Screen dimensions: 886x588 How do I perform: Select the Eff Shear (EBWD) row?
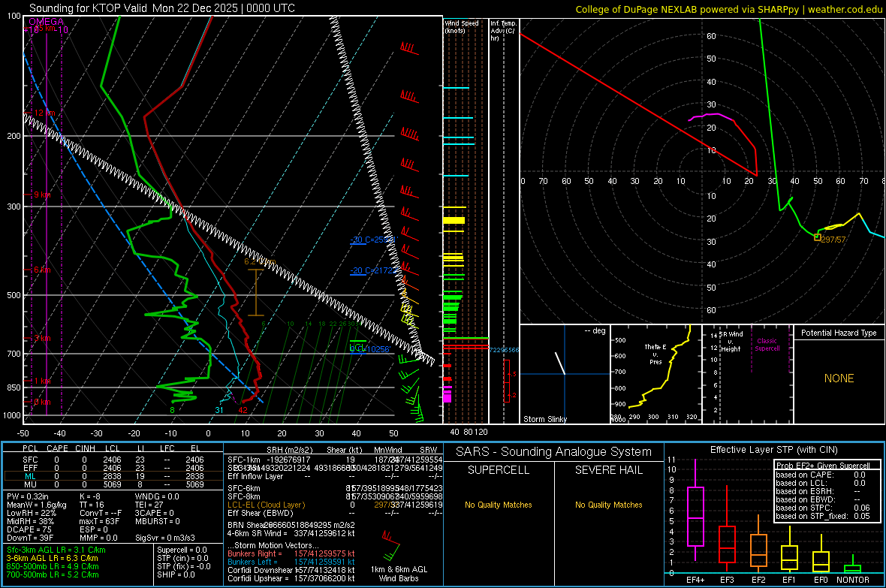point(335,513)
